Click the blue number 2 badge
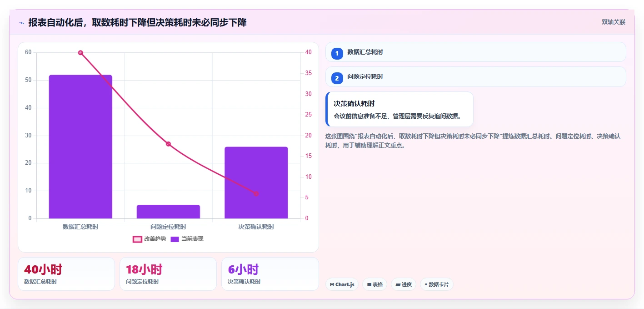This screenshot has height=309, width=644. click(337, 78)
